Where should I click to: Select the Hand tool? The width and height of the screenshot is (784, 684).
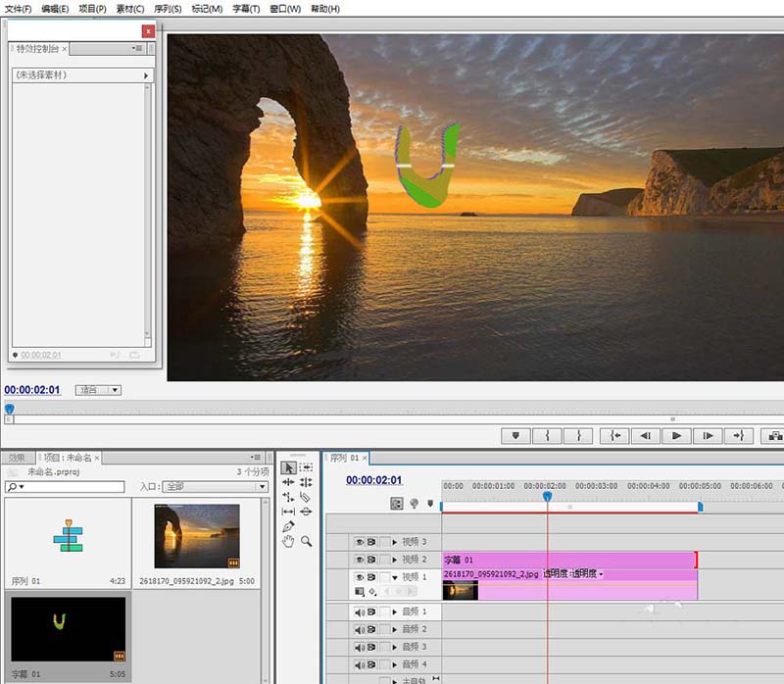coord(289,541)
